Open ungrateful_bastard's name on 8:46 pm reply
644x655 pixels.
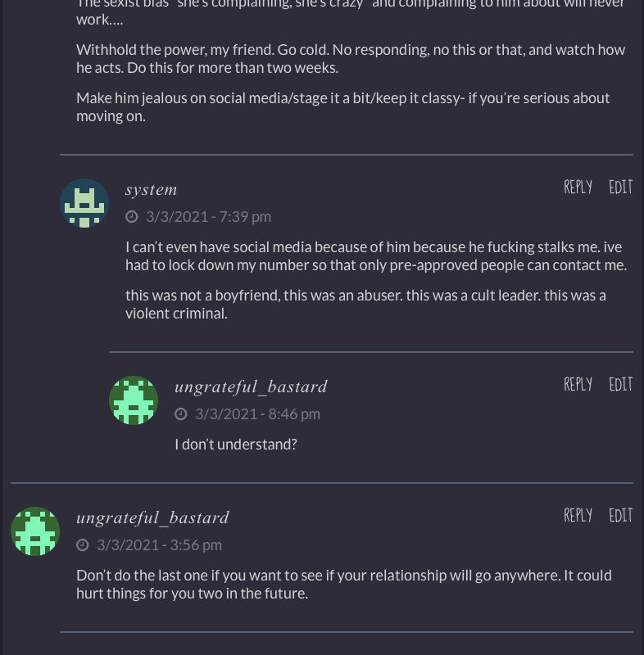251,386
